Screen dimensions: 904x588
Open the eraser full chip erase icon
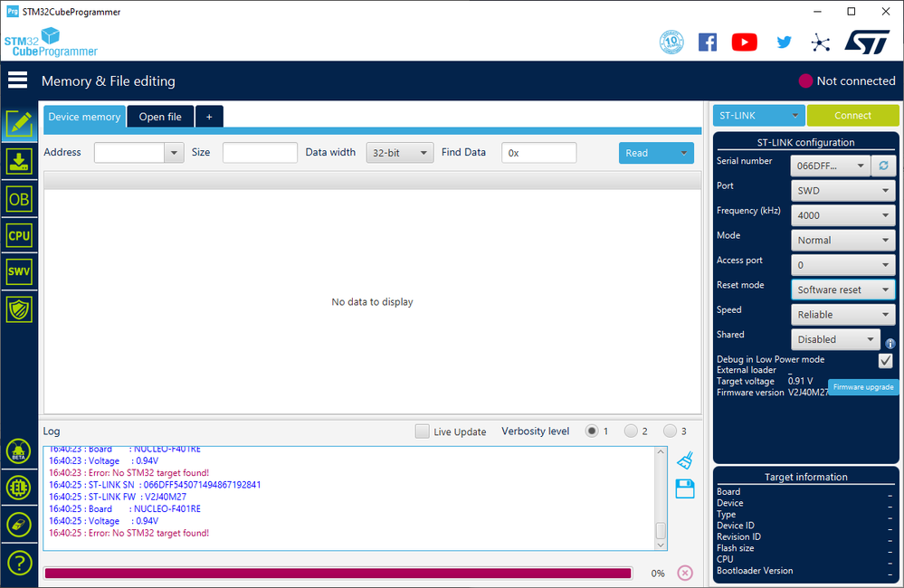(18, 526)
